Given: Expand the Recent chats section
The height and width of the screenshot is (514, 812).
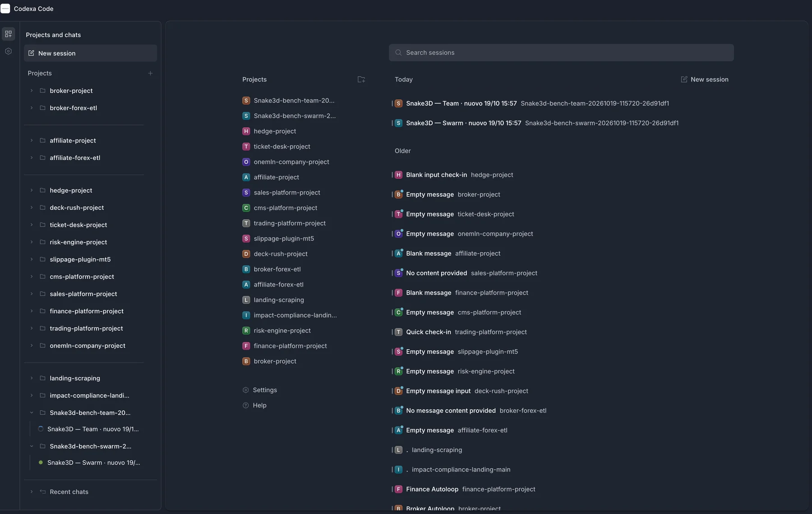Looking at the screenshot, I should (x=32, y=492).
